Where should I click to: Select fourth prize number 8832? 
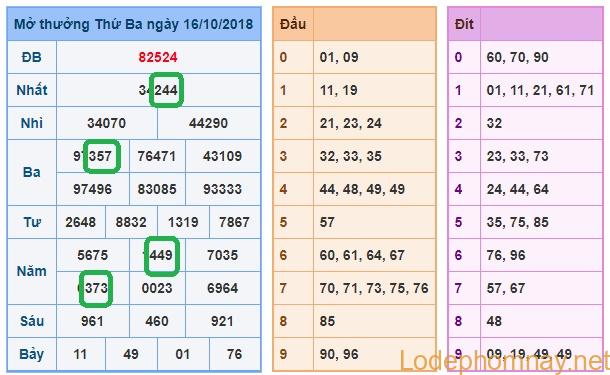tap(131, 223)
